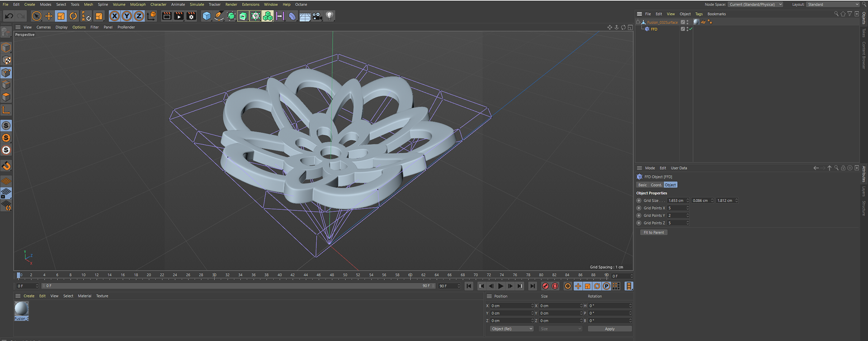The height and width of the screenshot is (341, 868).
Task: Select the Fusion material thumbnail
Action: (21, 309)
